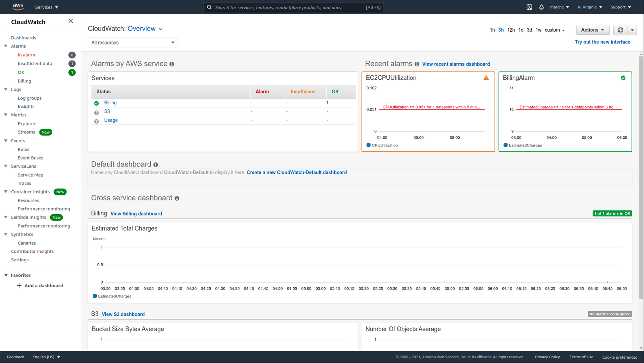Screen dimensions: 644x363
Task: Collapse the Lambda Insights section
Action: (6, 217)
